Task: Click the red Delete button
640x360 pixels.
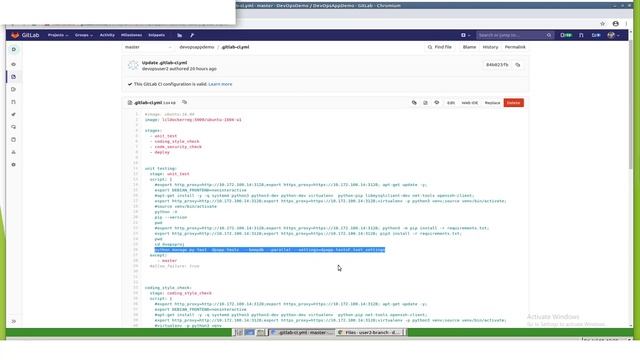Action: (513, 103)
